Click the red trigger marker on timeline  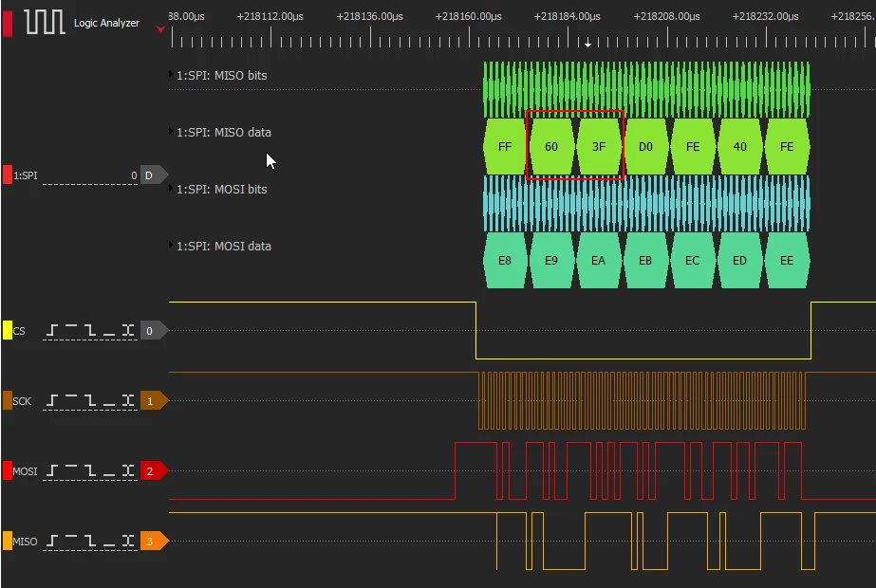pyautogui.click(x=160, y=29)
